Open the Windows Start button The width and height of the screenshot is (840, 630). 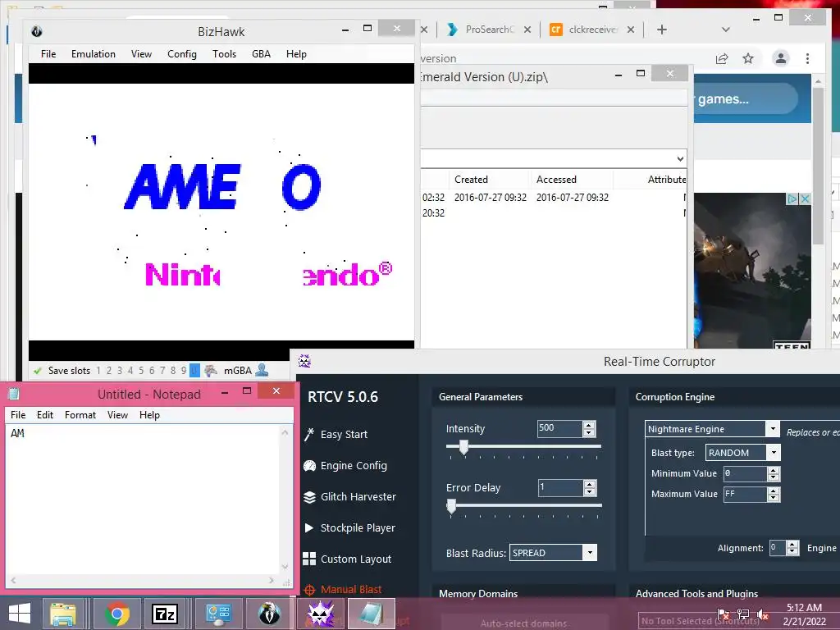tap(20, 614)
